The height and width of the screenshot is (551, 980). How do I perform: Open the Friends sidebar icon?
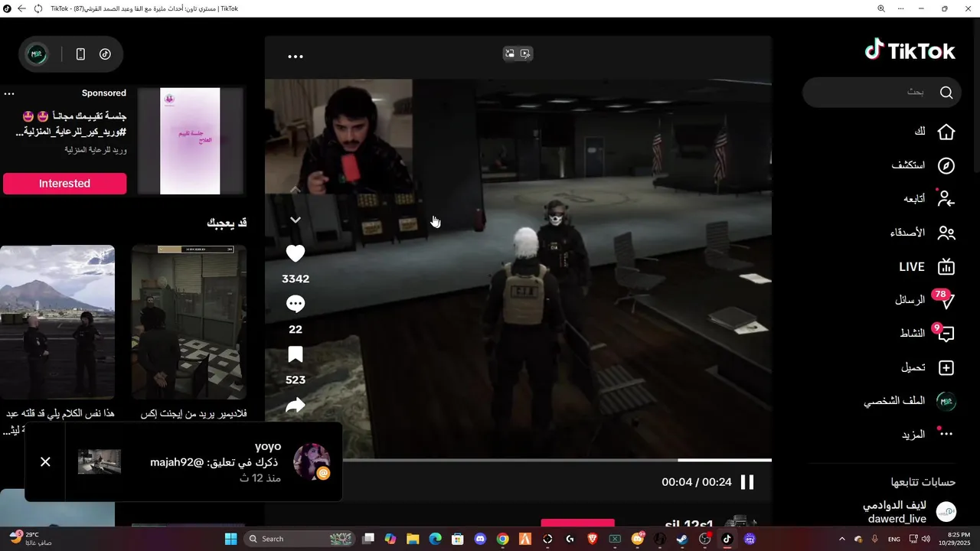point(946,233)
